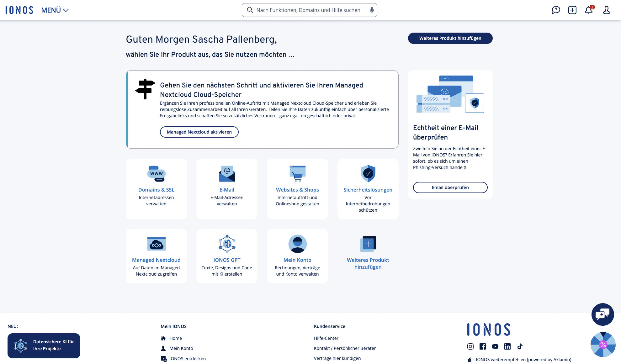621x364 pixels.
Task: Open the LinkedIn footer icon
Action: pyautogui.click(x=507, y=346)
